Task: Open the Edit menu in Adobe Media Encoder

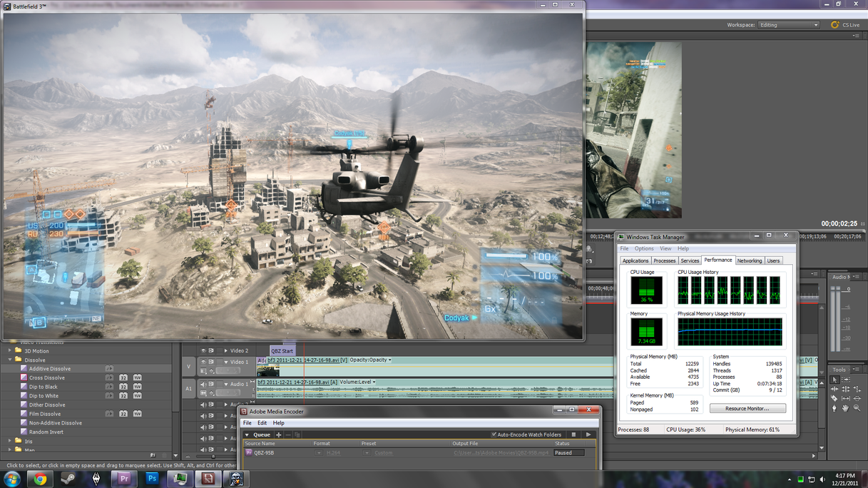Action: [262, 423]
